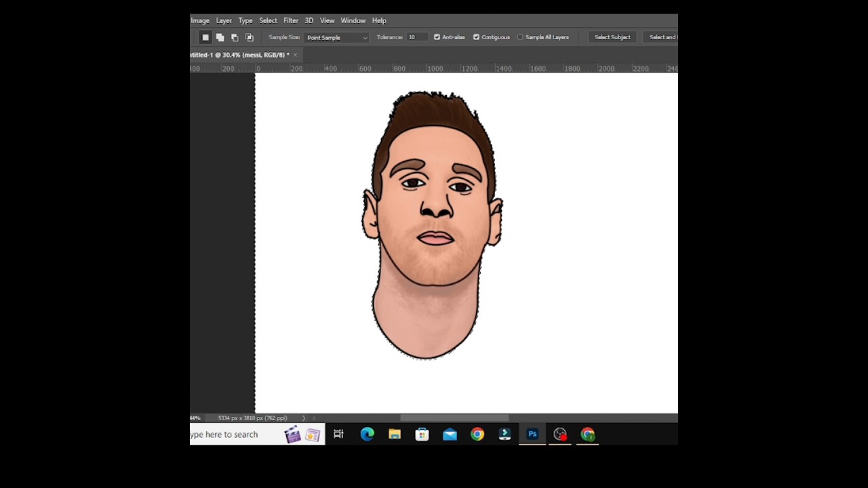Screen dimensions: 868x488
Task: Click the Select Subject button
Action: click(612, 37)
